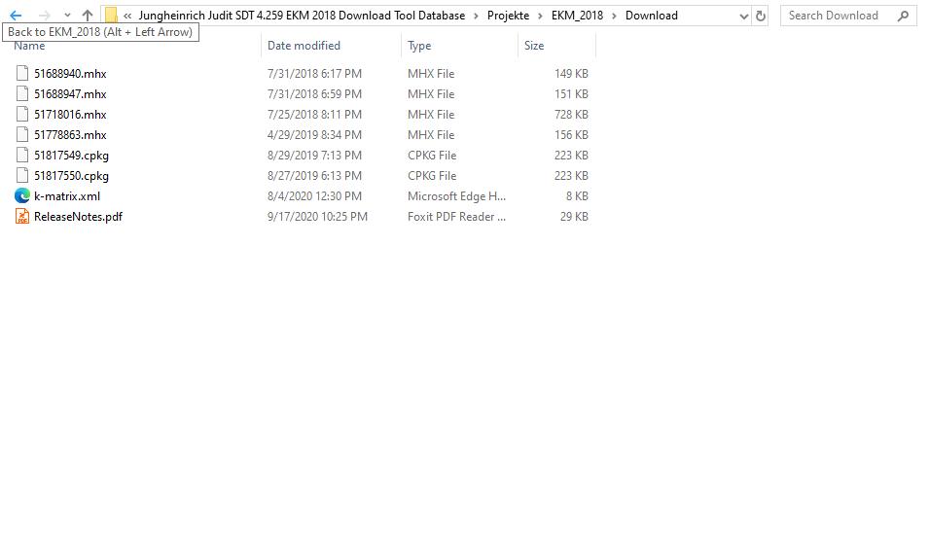
Task: Click date 7/31/2018 6:17 PM
Action: 314,74
